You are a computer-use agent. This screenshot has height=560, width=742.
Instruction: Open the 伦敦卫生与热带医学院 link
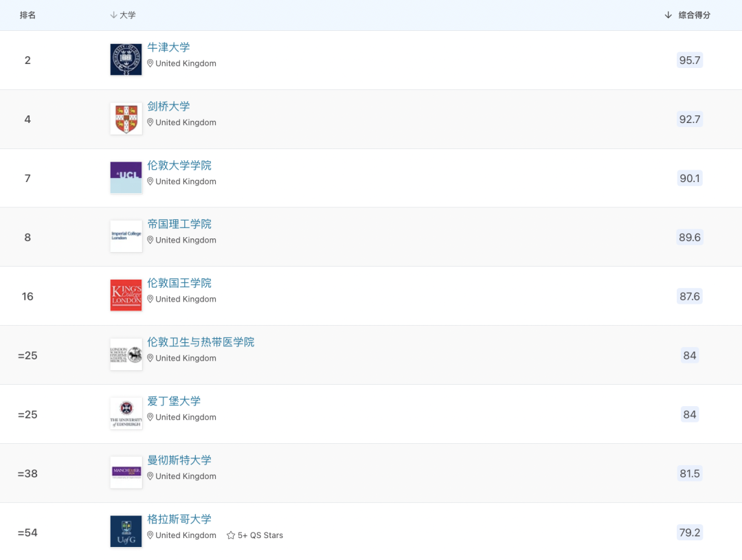[201, 341]
